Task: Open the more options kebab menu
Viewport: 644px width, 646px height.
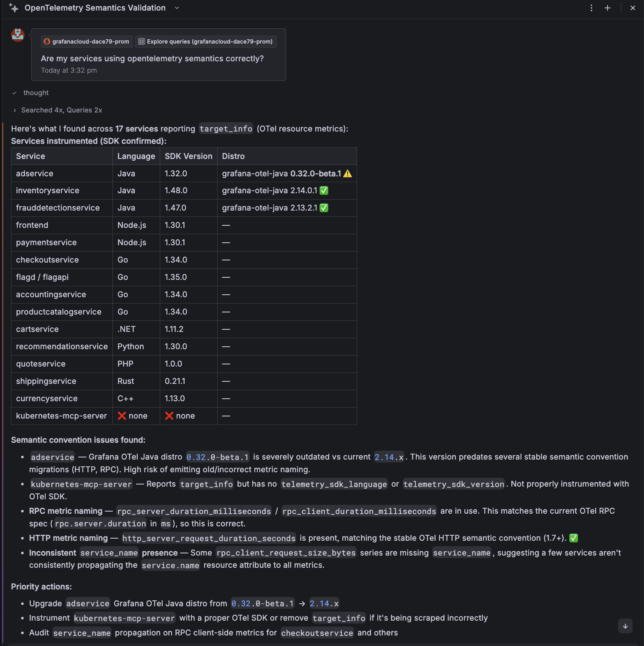Action: coord(591,8)
